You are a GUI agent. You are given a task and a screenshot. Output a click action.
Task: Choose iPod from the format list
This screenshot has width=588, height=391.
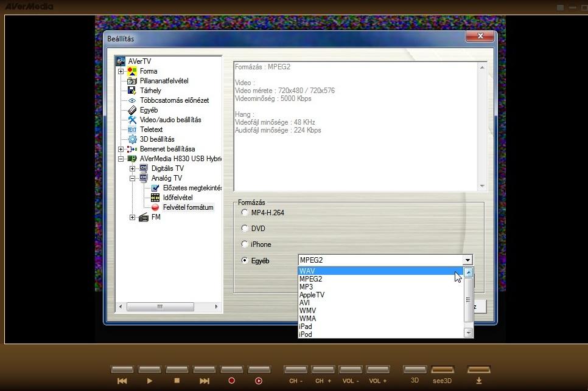click(380, 334)
